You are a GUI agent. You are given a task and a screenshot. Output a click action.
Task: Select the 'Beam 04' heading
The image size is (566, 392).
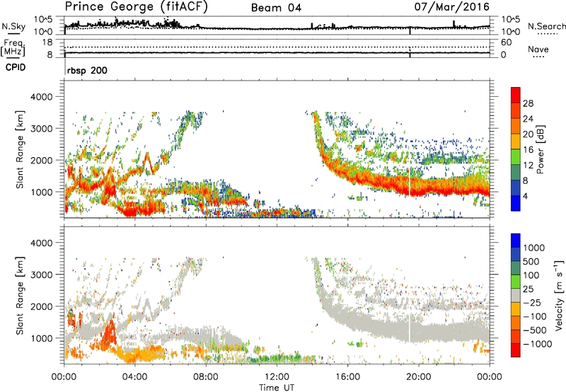point(276,8)
